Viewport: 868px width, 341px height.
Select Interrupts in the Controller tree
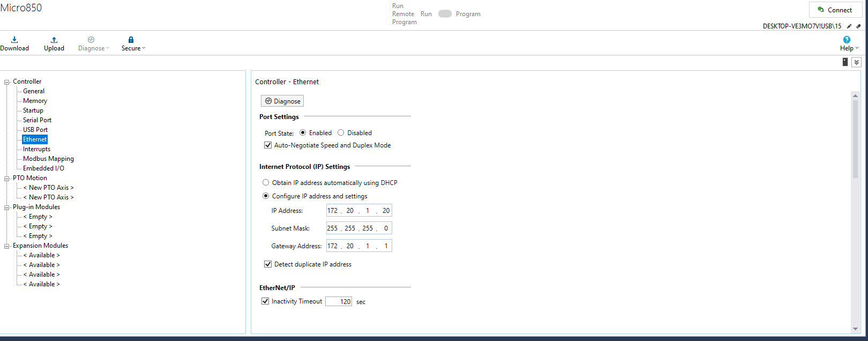tap(36, 149)
